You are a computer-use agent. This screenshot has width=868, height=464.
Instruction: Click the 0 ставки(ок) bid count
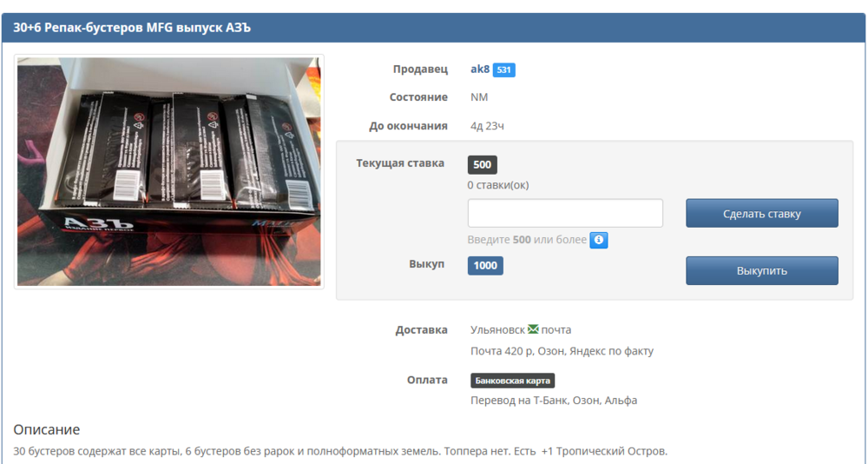click(x=497, y=184)
